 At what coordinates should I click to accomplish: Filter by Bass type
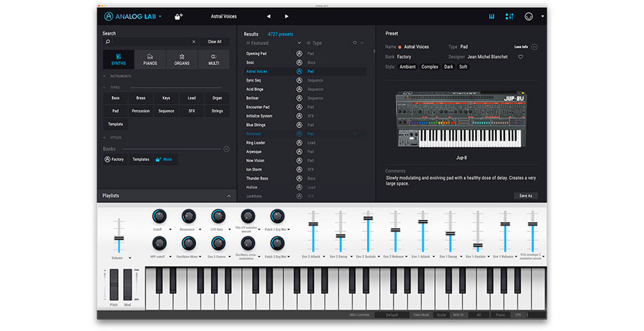pyautogui.click(x=115, y=98)
